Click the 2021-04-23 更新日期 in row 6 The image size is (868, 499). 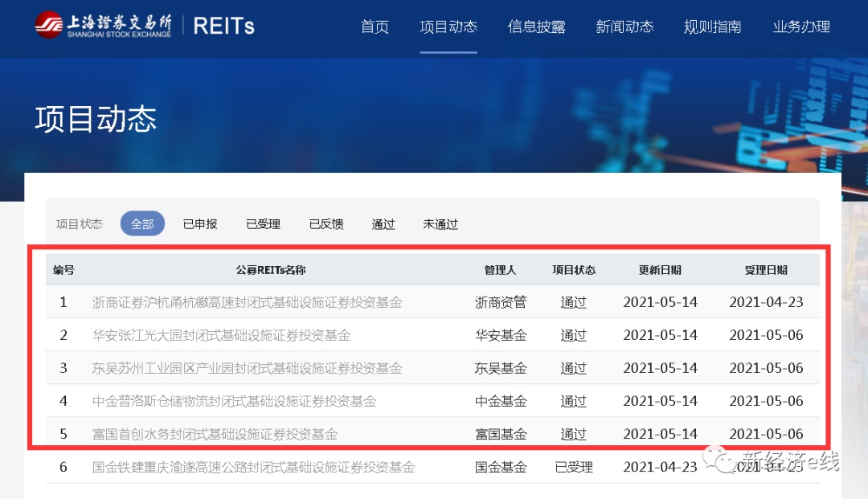(660, 468)
